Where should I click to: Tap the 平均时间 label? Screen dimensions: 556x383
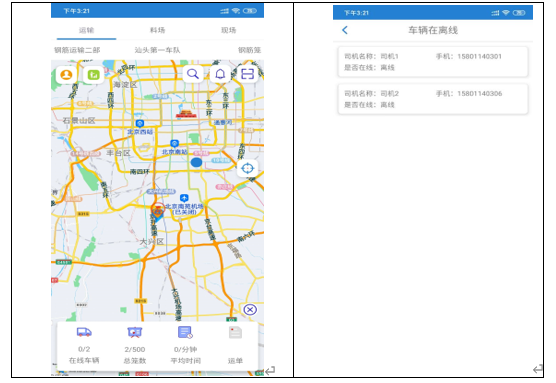(185, 361)
